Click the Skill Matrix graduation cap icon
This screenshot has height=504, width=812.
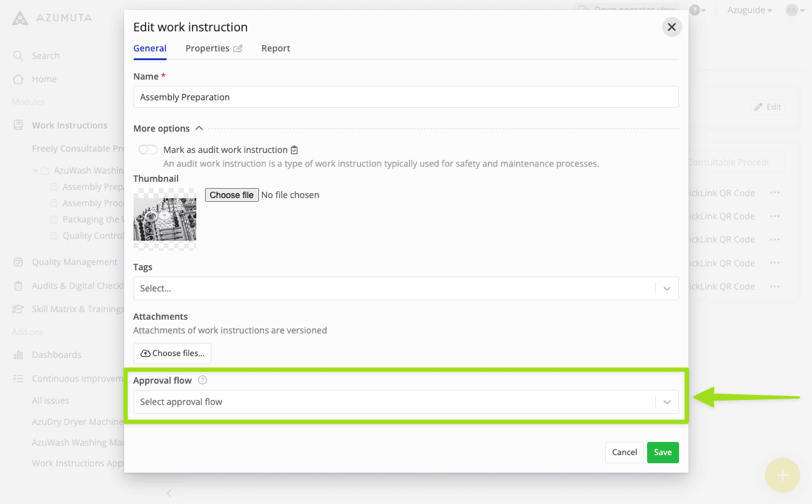[x=18, y=309]
